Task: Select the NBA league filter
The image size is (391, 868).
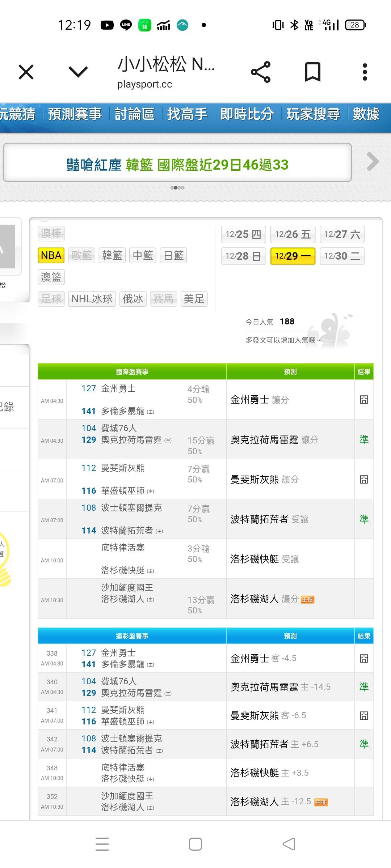Action: 51,255
